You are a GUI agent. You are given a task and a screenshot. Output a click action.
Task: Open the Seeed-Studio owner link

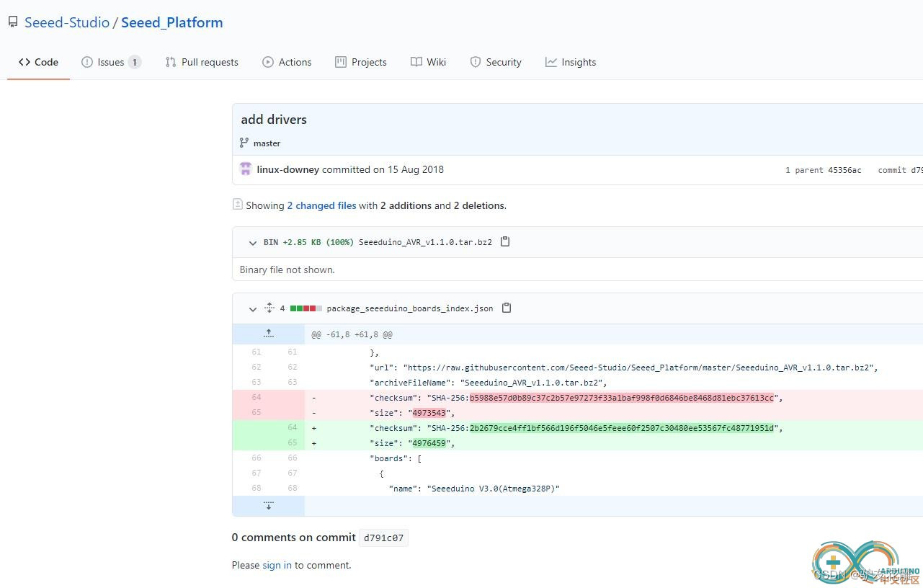point(67,22)
